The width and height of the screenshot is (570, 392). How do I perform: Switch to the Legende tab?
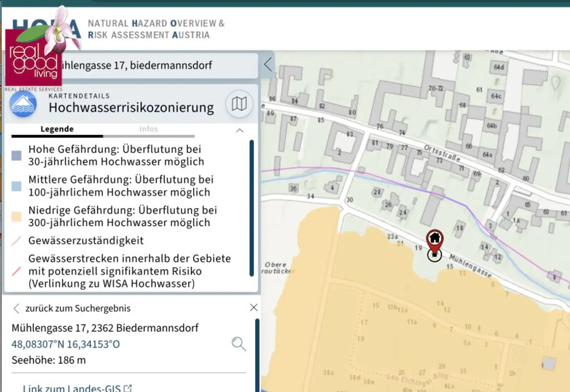tap(56, 129)
